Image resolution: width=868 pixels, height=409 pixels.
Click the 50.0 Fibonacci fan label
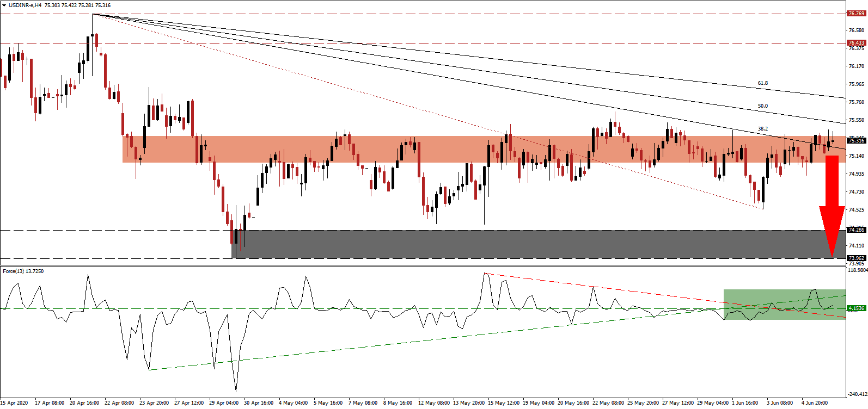pyautogui.click(x=762, y=106)
